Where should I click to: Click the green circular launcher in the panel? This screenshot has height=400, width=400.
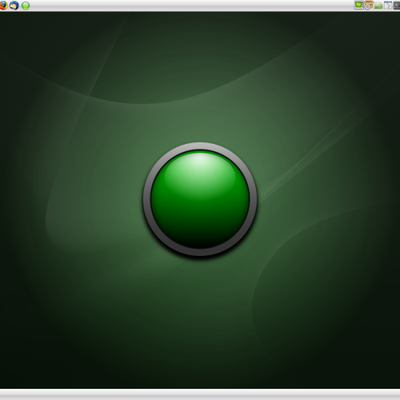tap(26, 5)
